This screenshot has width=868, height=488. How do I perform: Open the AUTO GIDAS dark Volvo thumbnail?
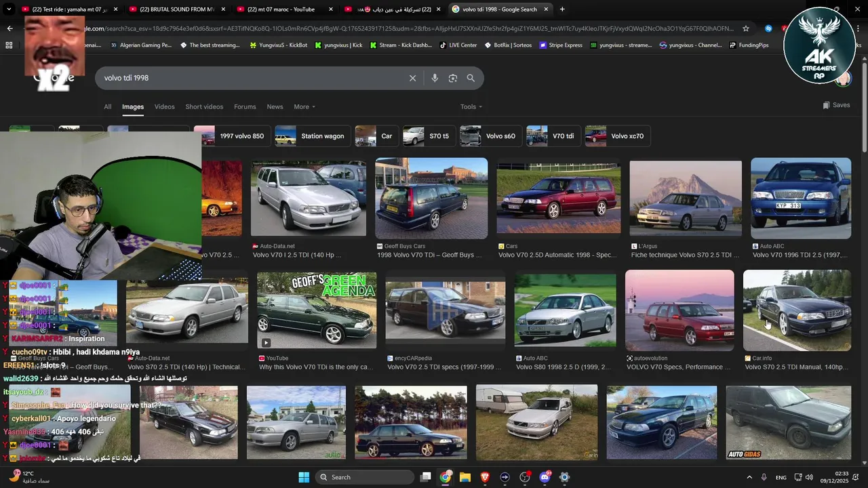coord(789,423)
